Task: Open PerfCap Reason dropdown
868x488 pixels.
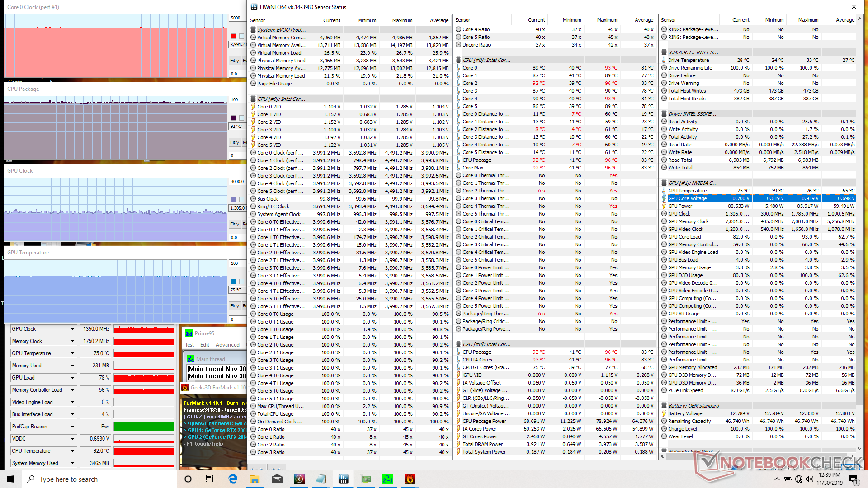Action: click(72, 427)
